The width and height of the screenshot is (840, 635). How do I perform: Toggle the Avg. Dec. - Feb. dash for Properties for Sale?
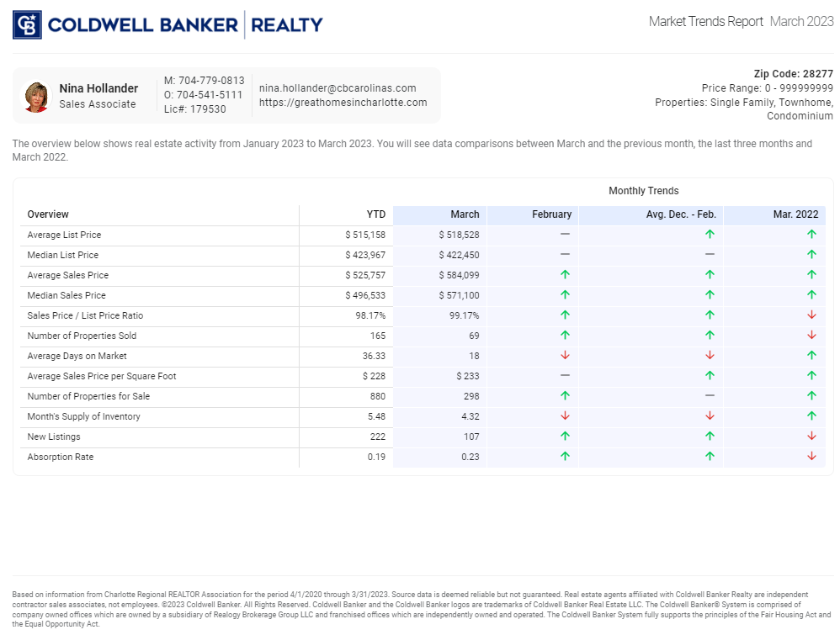[x=710, y=396]
